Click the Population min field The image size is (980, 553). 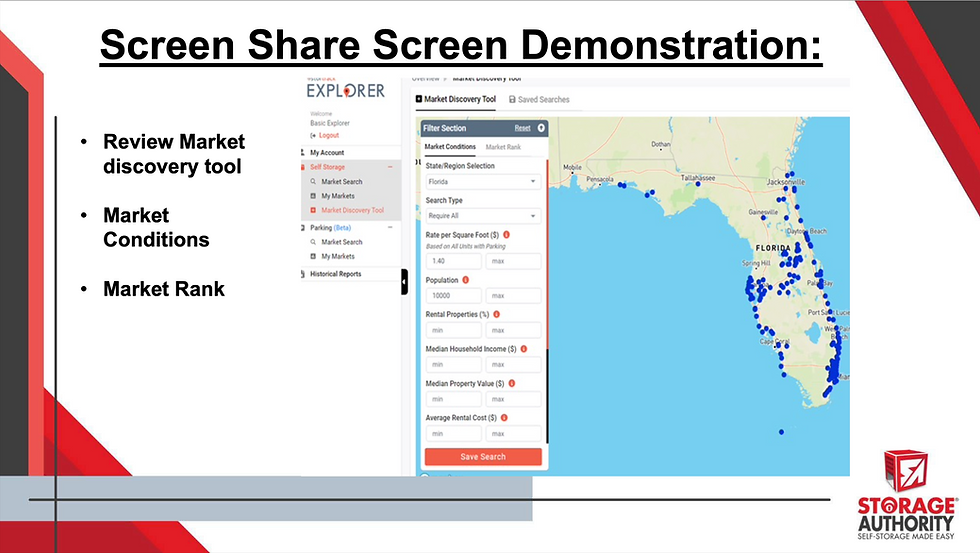454,296
